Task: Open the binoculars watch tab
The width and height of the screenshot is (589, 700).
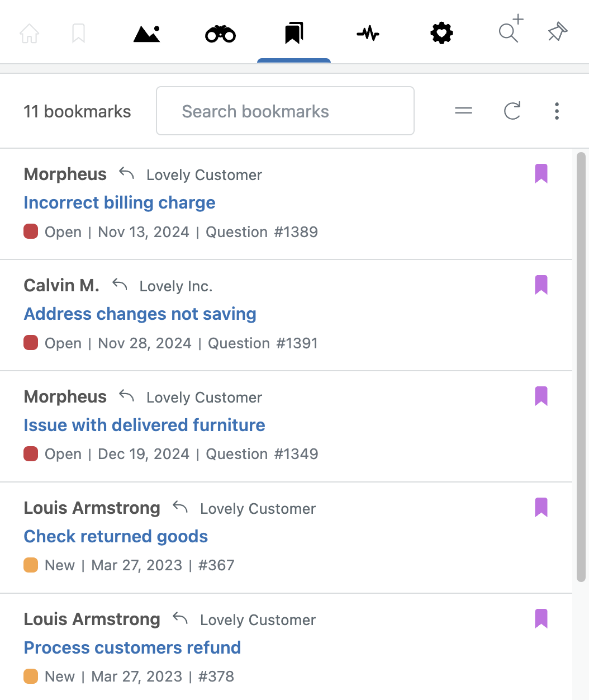Action: pos(221,34)
